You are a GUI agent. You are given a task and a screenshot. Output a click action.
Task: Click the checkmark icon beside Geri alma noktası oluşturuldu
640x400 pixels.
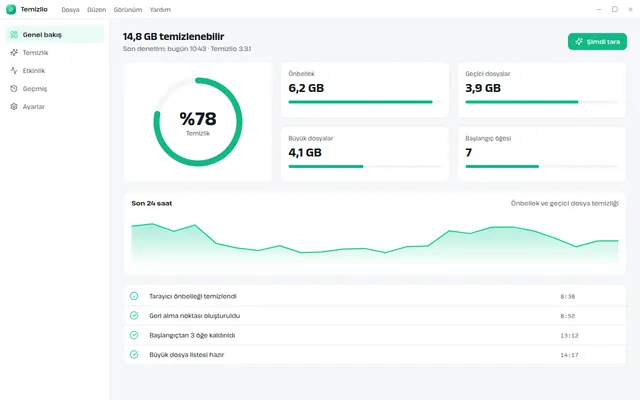(x=134, y=316)
